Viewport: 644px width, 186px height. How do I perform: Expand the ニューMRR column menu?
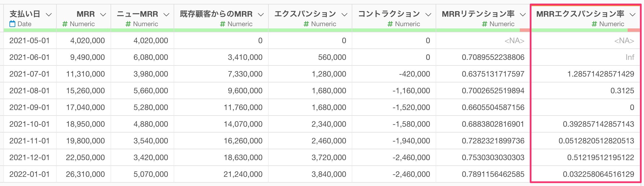coord(166,14)
